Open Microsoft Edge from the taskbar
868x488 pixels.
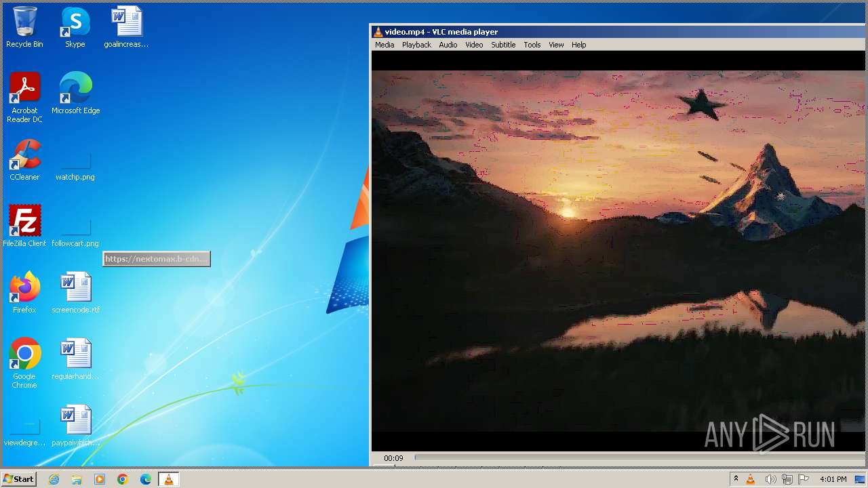[146, 479]
